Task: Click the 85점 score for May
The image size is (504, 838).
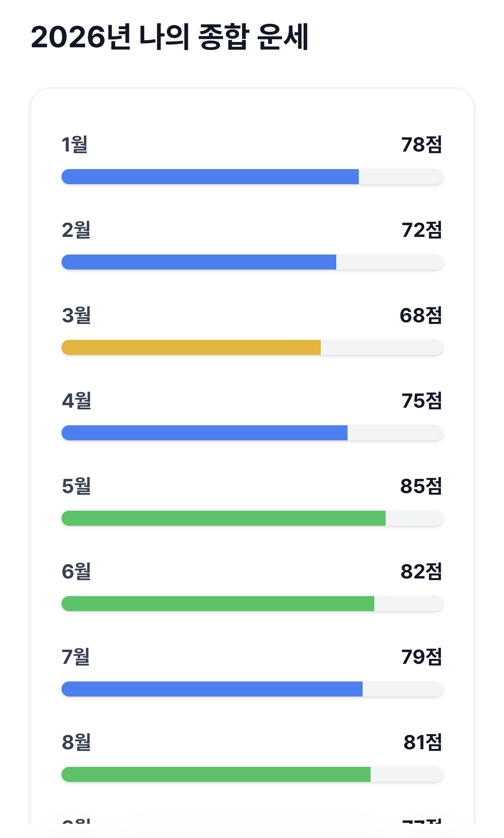Action: point(421,487)
